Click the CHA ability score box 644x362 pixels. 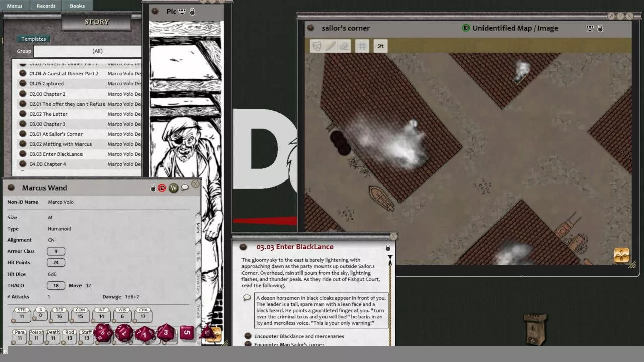(143, 315)
